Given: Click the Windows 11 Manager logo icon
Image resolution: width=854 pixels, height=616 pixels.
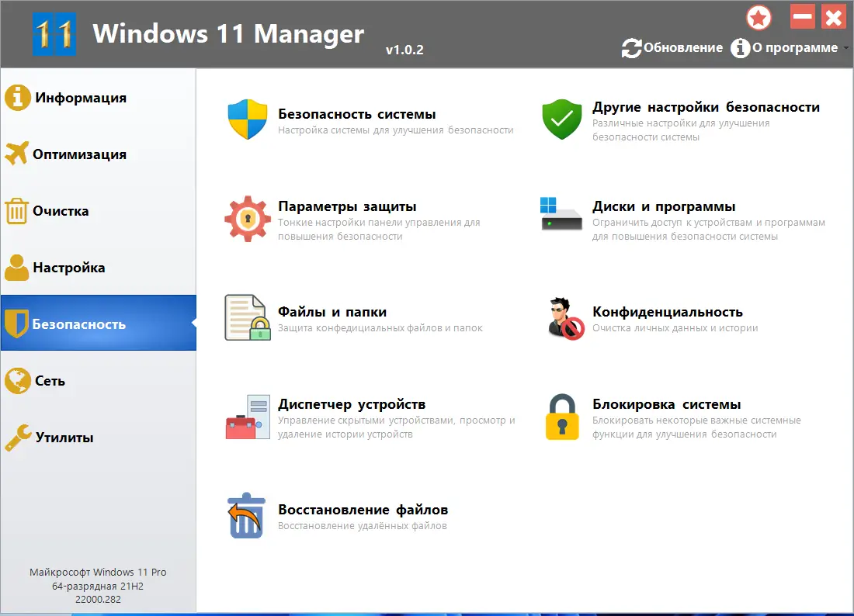Looking at the screenshot, I should pos(54,33).
